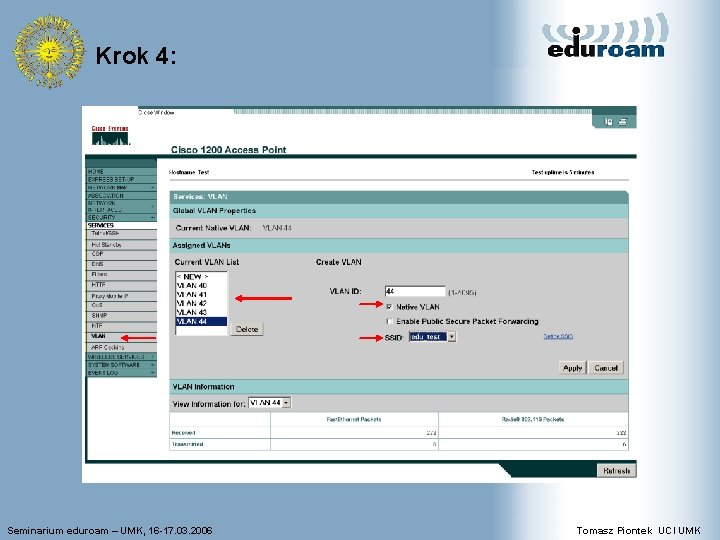Click the eduroam logo on slide
This screenshot has width=720, height=540.
click(x=605, y=37)
